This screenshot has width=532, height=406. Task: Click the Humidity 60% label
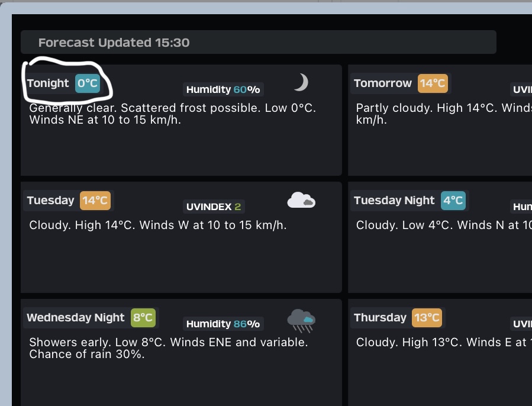click(x=223, y=89)
